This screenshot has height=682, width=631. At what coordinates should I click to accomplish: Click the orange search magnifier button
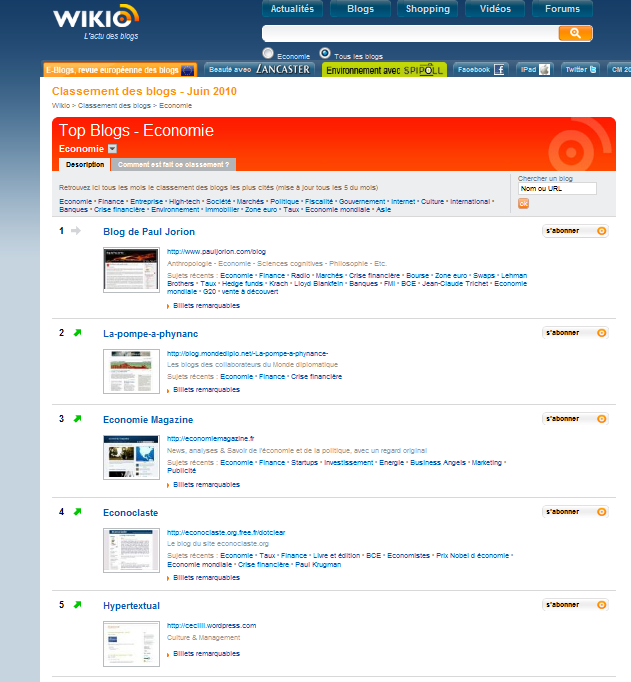point(575,33)
